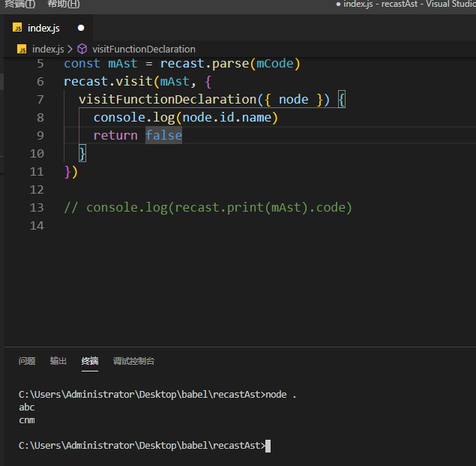The width and height of the screenshot is (476, 466).
Task: Click the unsaved dot on index.js tab
Action: pos(81,28)
